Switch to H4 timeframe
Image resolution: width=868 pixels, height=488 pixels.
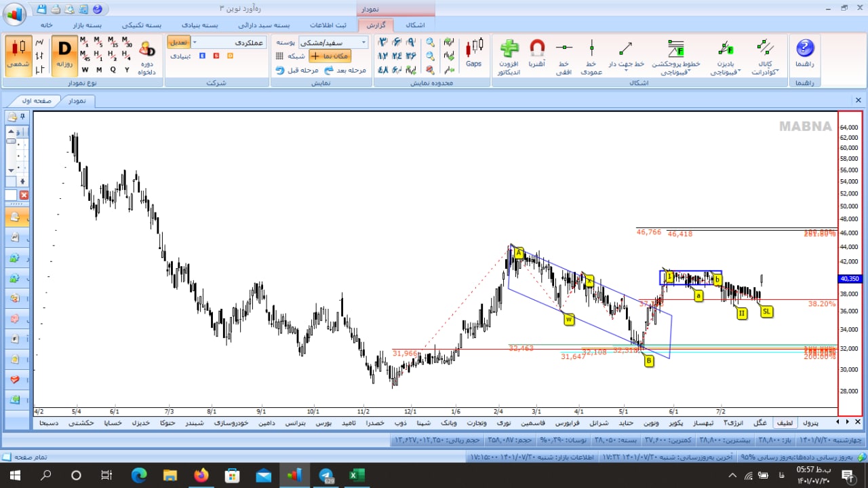127,55
